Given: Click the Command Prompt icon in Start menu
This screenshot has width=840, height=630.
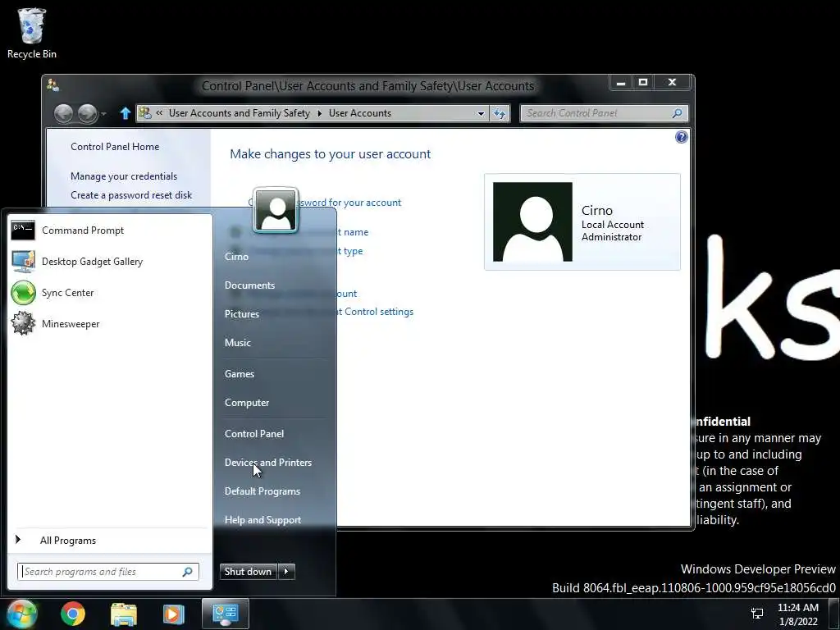Looking at the screenshot, I should point(23,231).
